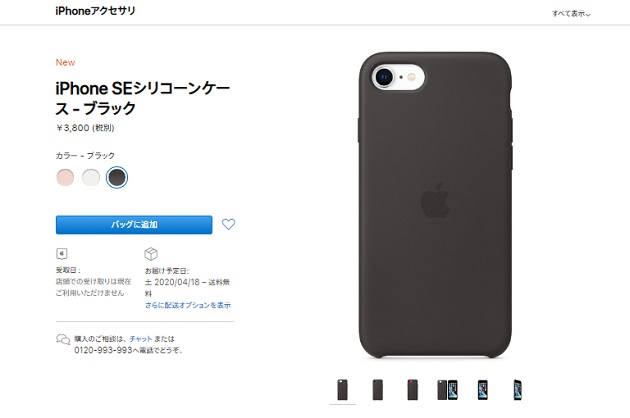
Task: Click the store pickup Apple icon
Action: pos(61,254)
